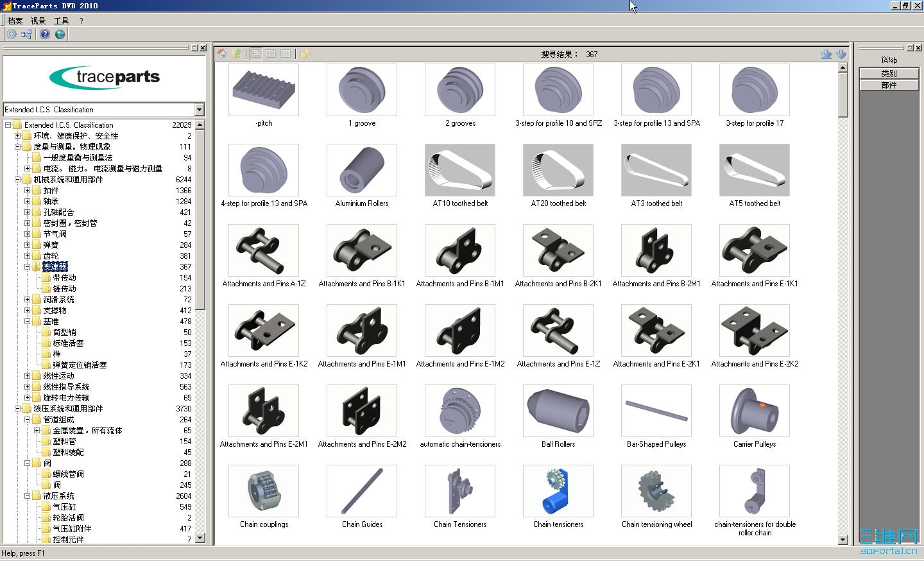Click the download-to-tray arrow icon
Screen dimensions: 924x561
tap(826, 54)
